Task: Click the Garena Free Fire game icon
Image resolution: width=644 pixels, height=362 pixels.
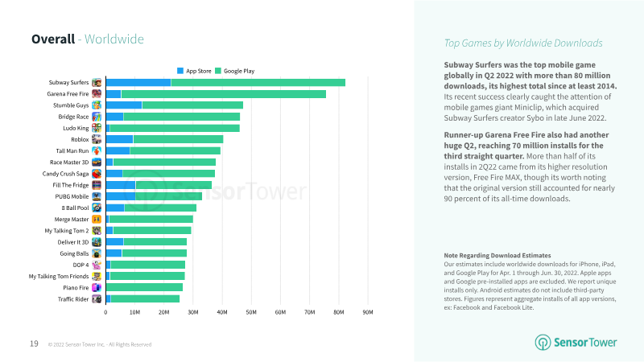Action: [x=97, y=94]
